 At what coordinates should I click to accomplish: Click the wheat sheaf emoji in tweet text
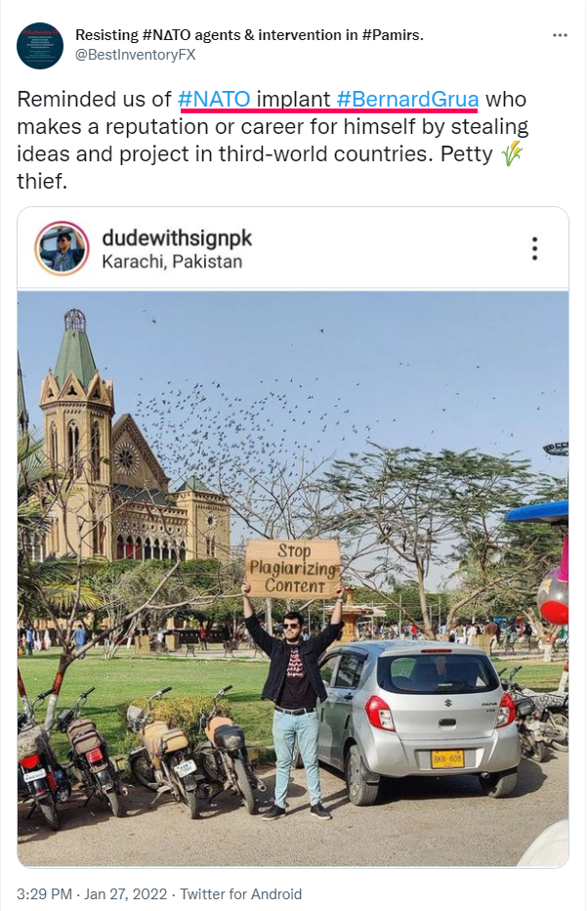click(x=512, y=154)
